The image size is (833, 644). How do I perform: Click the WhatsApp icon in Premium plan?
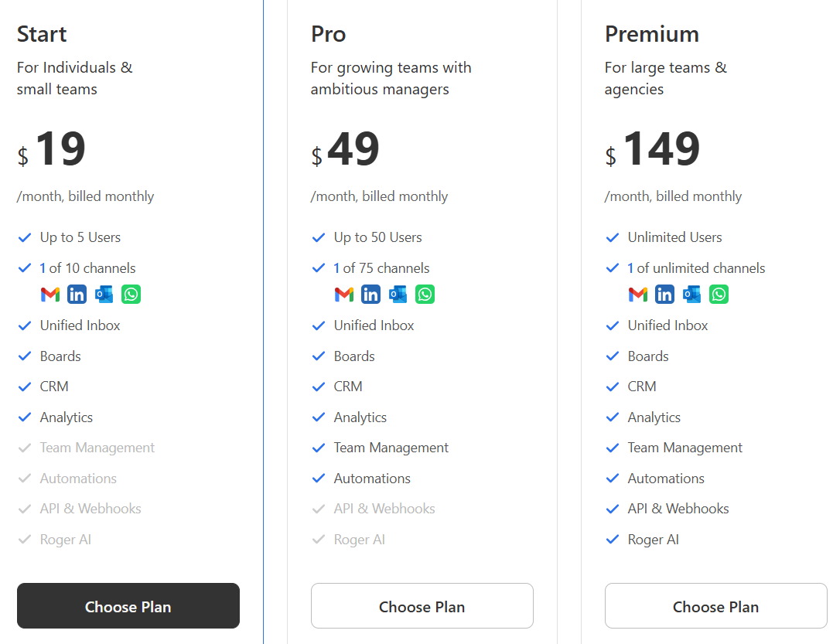[x=719, y=295]
